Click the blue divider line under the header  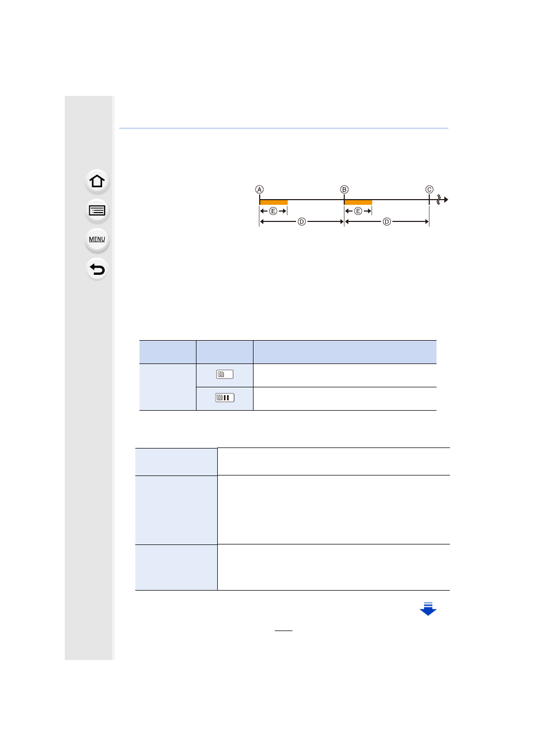(284, 128)
